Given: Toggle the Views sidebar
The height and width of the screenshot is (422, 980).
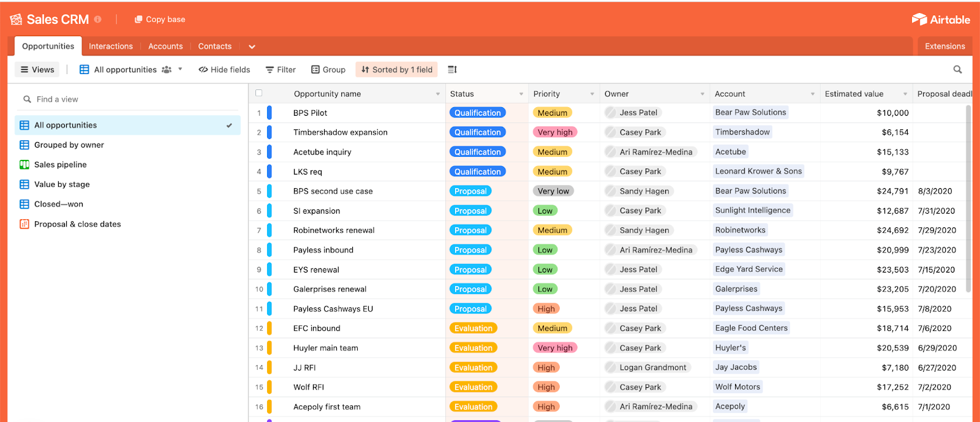Looking at the screenshot, I should click(x=37, y=69).
